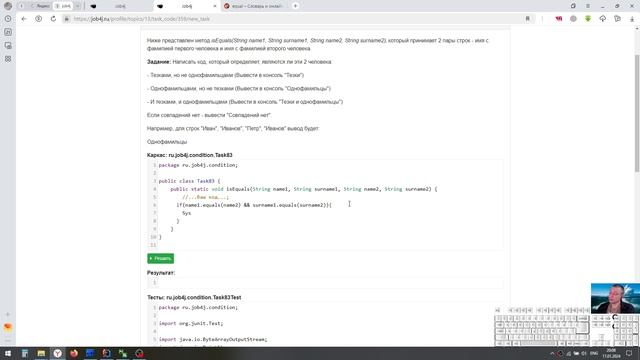Open the Windows Start button
The height and width of the screenshot is (360, 640).
click(8, 353)
